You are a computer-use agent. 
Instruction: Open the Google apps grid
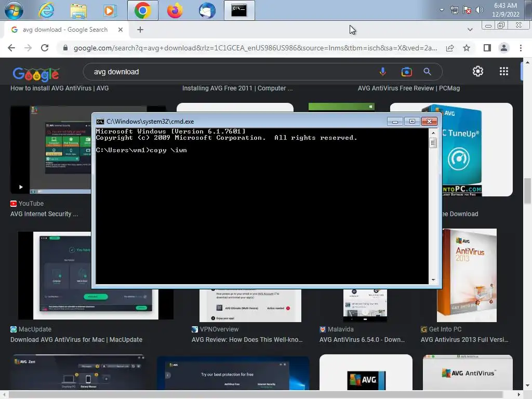[x=504, y=71]
